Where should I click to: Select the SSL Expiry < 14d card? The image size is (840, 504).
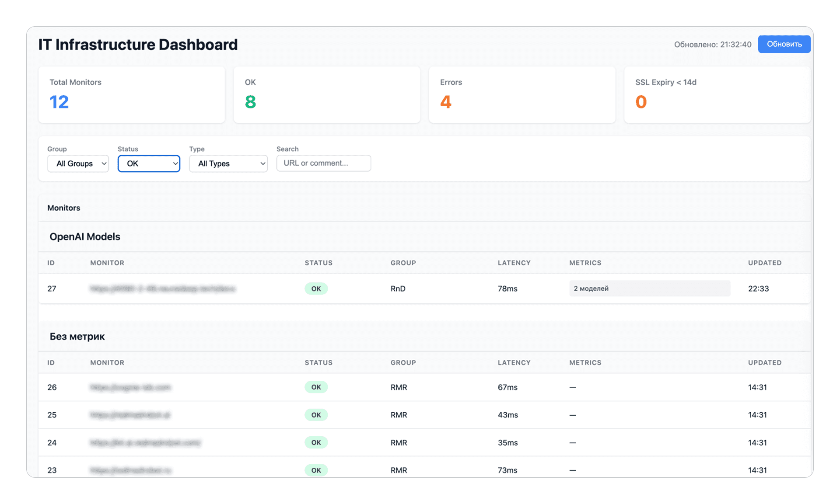click(717, 94)
